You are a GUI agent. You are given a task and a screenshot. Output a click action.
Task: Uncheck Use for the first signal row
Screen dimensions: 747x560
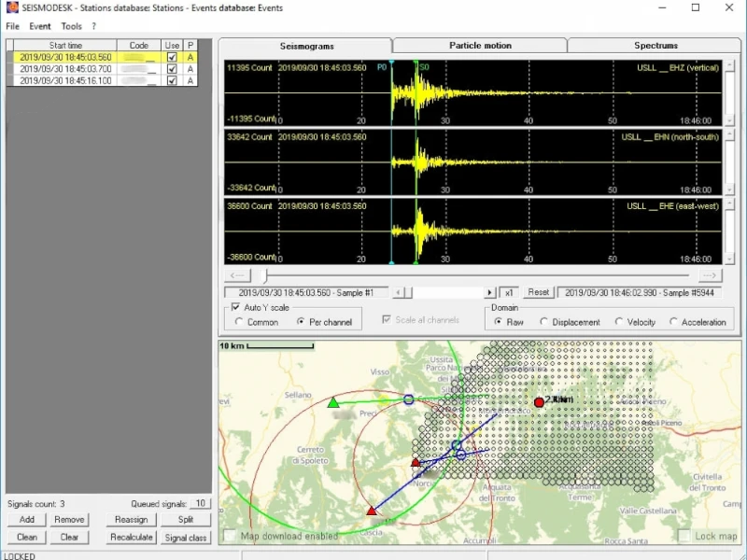(x=172, y=57)
